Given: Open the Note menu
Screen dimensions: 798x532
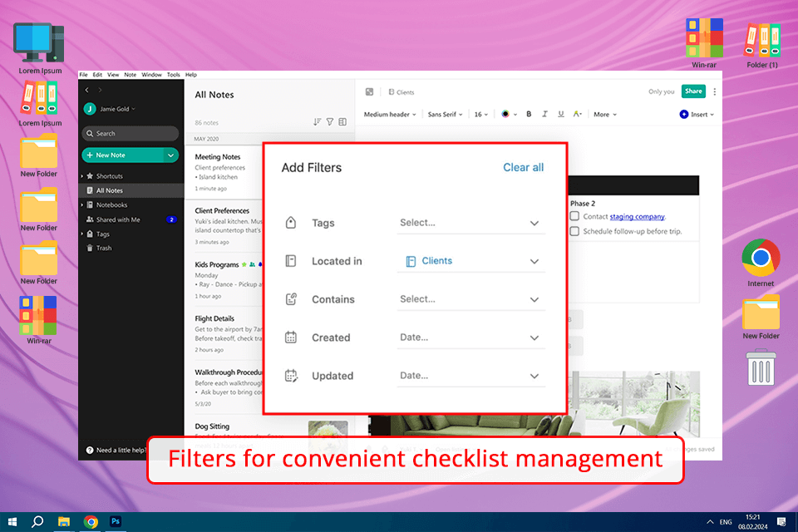Looking at the screenshot, I should (x=131, y=74).
